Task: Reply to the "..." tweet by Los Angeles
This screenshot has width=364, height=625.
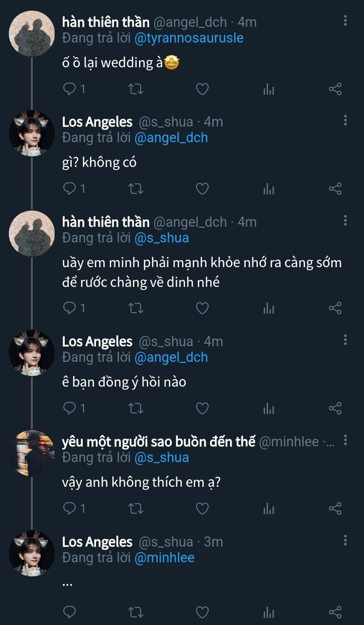Action: [x=69, y=613]
